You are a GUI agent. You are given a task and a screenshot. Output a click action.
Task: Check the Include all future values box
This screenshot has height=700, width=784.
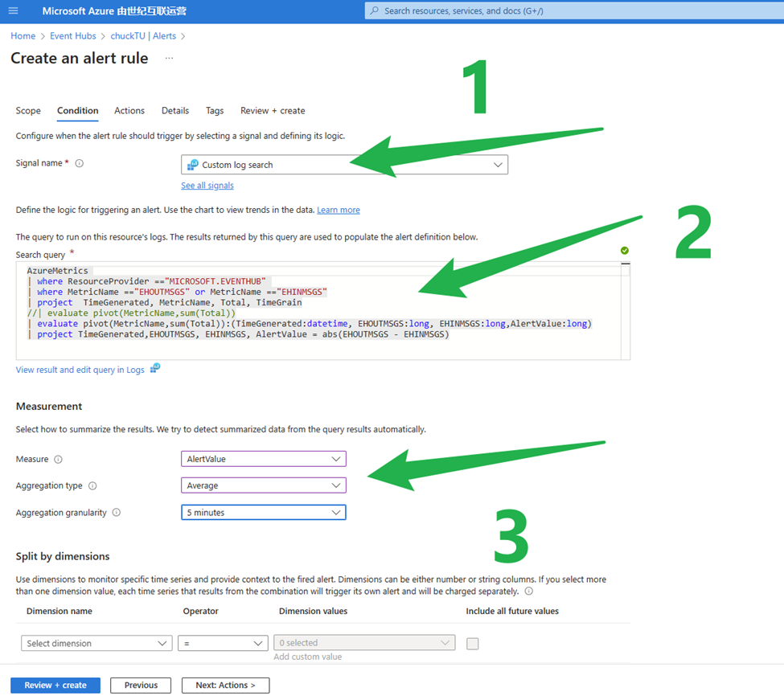[x=473, y=644]
